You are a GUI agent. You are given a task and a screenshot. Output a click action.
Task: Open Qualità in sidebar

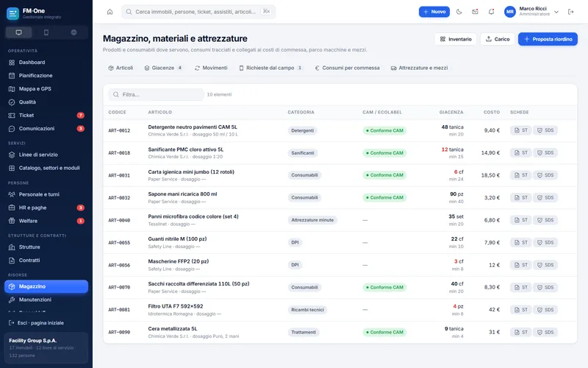coord(46,102)
